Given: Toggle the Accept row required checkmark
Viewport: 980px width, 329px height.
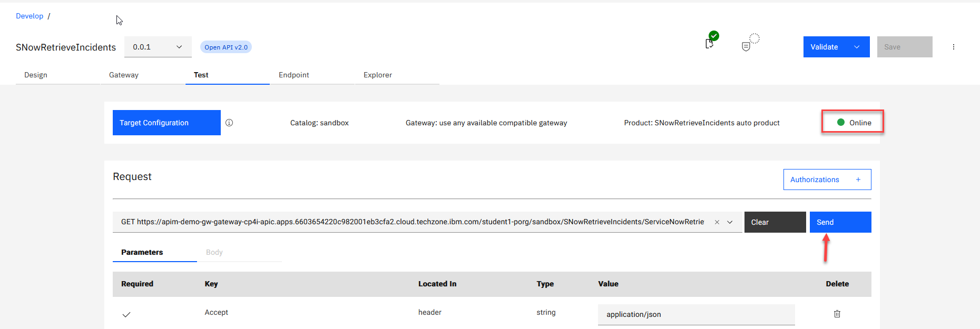Looking at the screenshot, I should (x=126, y=314).
